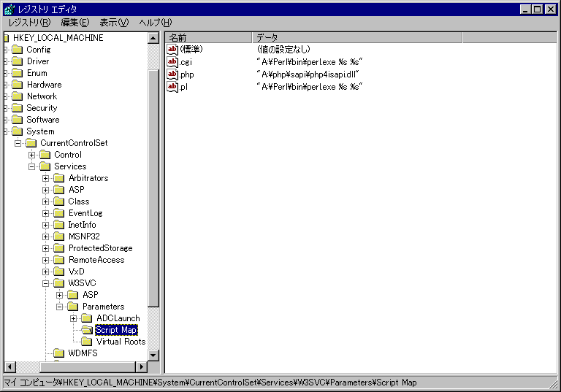
Task: Click the Arbitrators folder icon
Action: (x=59, y=178)
